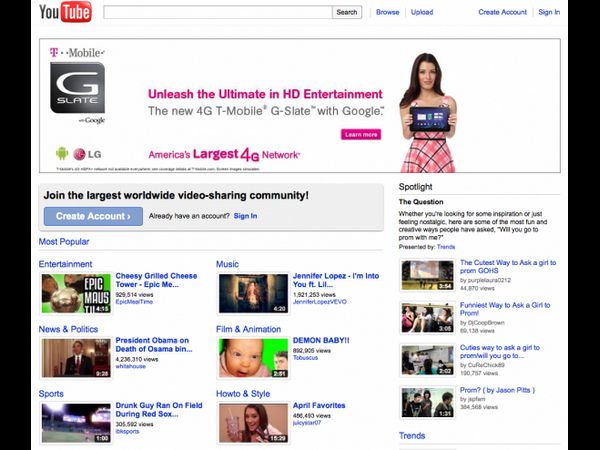Play The Cutest Way to Ask thumbnail

427,275
